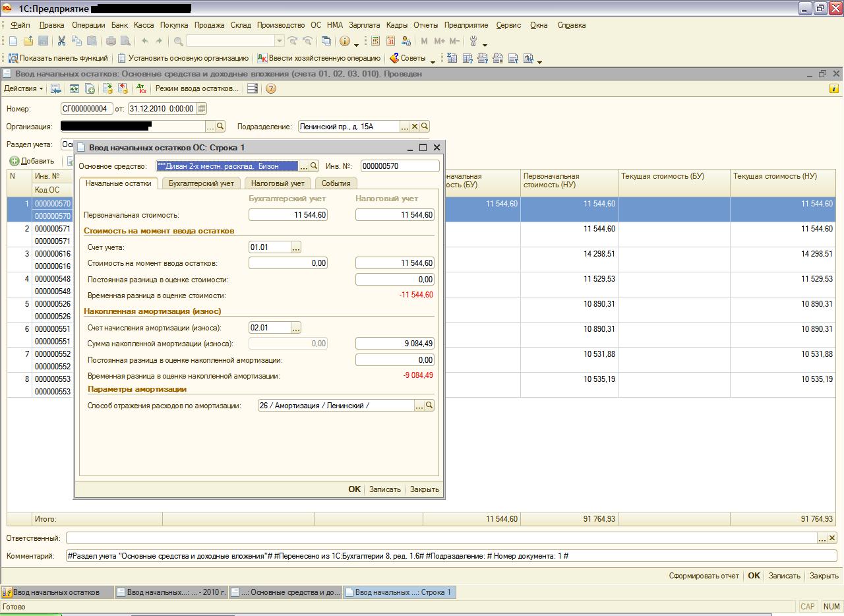844x616 pixels.
Task: Switch to the Бухгалтерский учет tab
Action: [201, 183]
